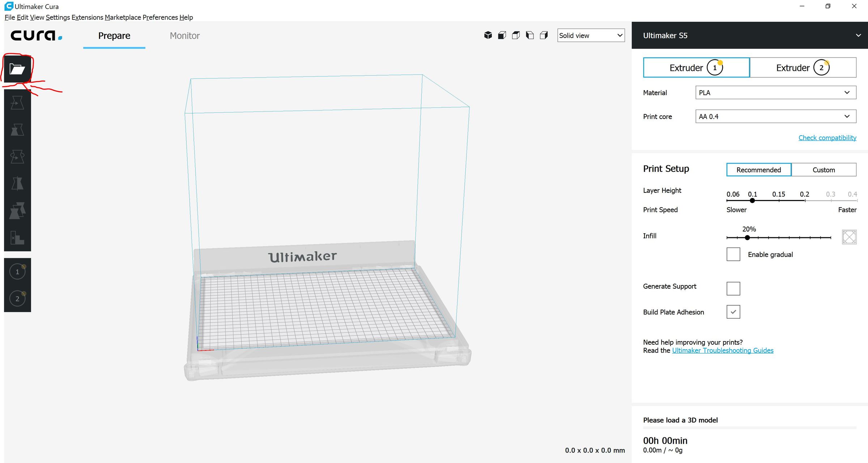Click the Cura logo
Viewport: 868px width, 463px height.
(x=36, y=35)
